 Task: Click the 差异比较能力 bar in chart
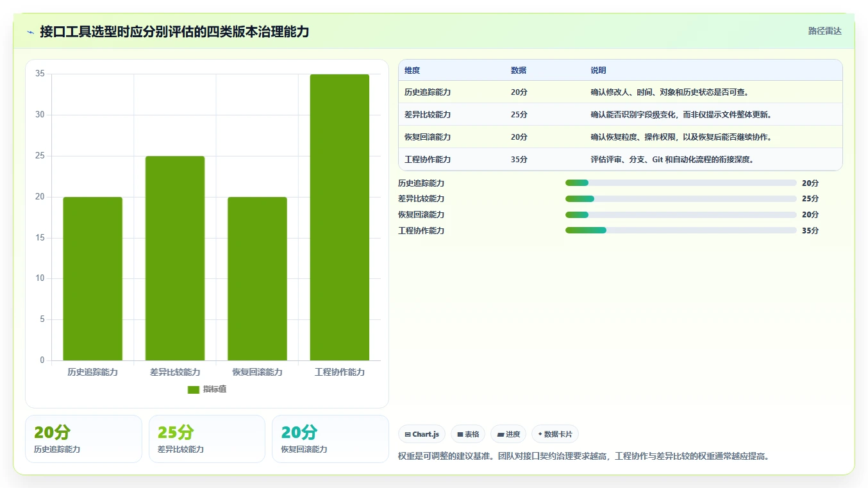click(x=175, y=258)
